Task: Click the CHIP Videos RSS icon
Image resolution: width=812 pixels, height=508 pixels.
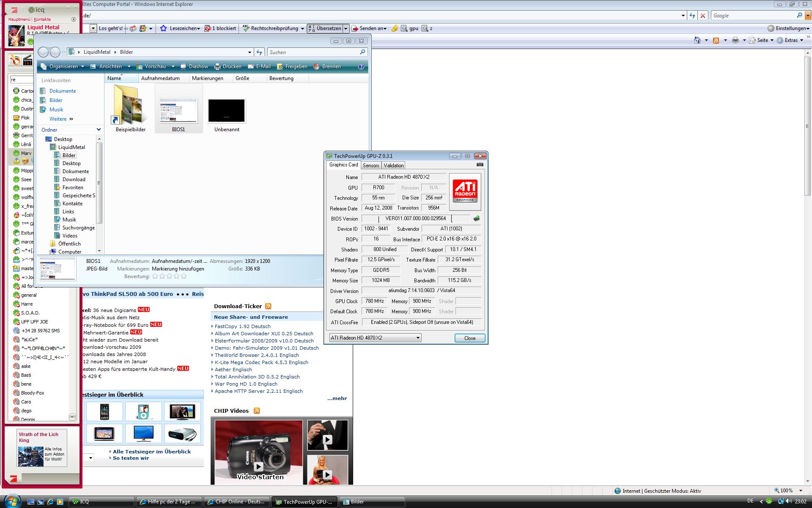Action: pos(257,411)
